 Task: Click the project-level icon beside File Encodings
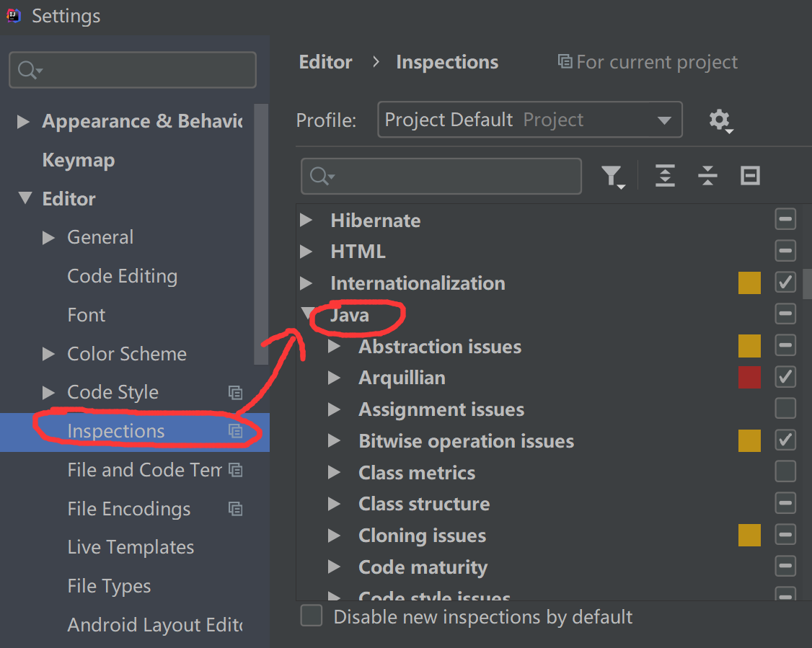pyautogui.click(x=236, y=510)
